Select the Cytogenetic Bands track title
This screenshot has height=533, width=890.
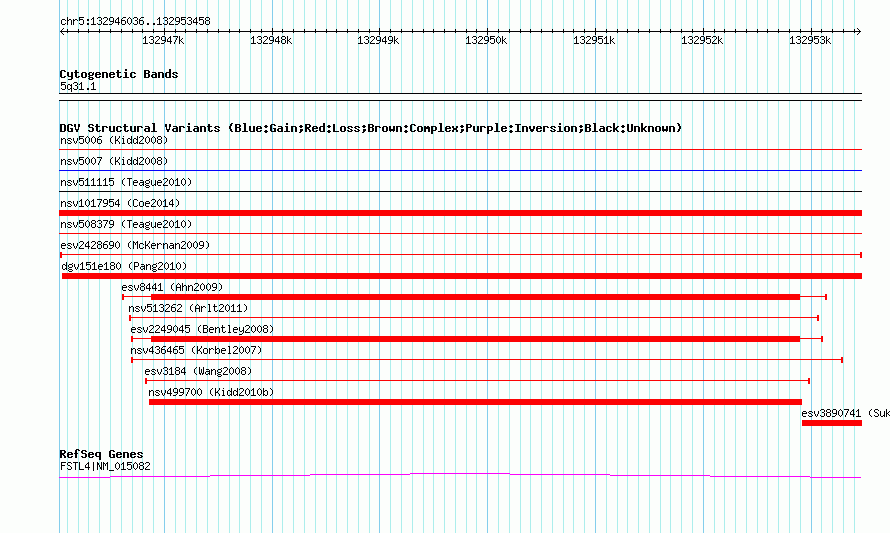coord(119,74)
